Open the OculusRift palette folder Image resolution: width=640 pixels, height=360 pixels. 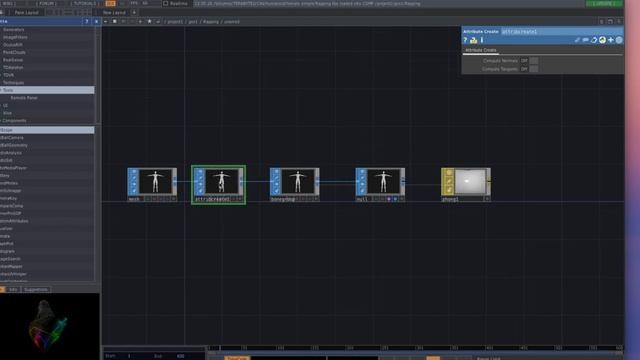(13, 45)
